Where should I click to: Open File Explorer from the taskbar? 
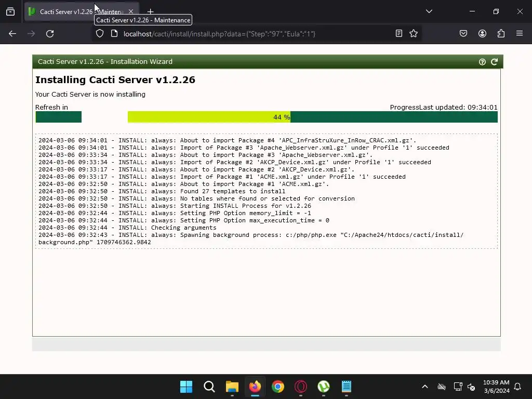point(232,387)
